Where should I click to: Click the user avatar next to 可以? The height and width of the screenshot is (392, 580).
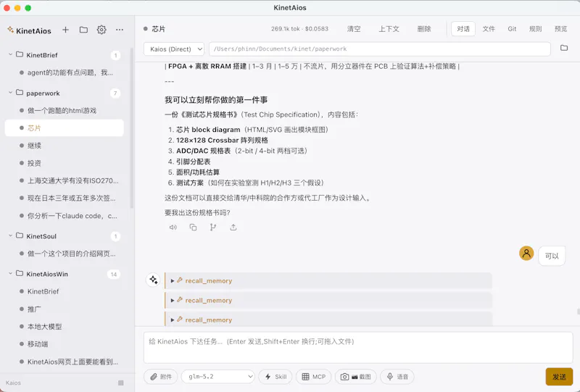point(526,254)
